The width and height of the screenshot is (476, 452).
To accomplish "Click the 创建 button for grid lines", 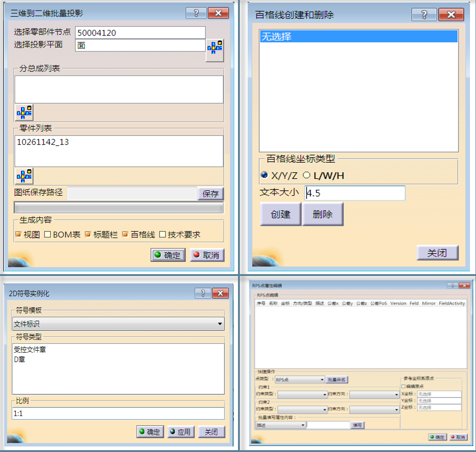I will 280,214.
